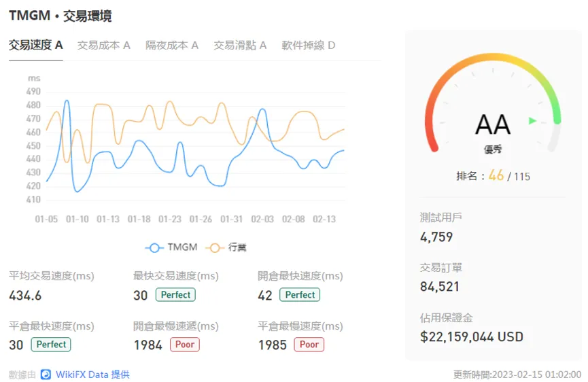Click the AA rating text in the gauge
Screen dimensions: 588x382
click(493, 124)
